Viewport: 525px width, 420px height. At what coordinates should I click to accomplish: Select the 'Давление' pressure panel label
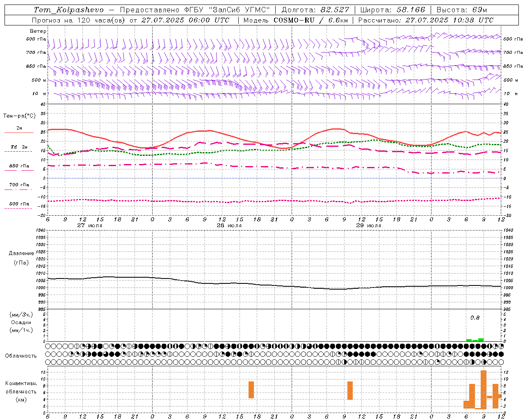[x=21, y=253]
